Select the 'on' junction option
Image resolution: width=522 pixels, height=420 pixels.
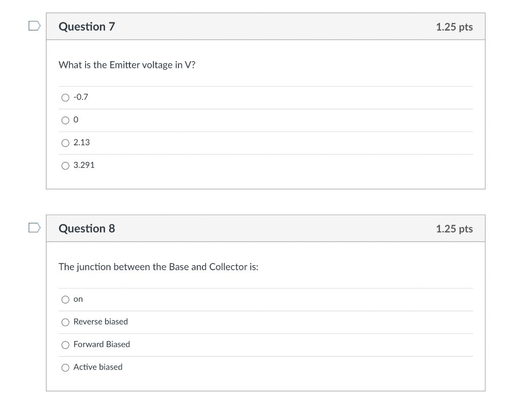[65, 300]
